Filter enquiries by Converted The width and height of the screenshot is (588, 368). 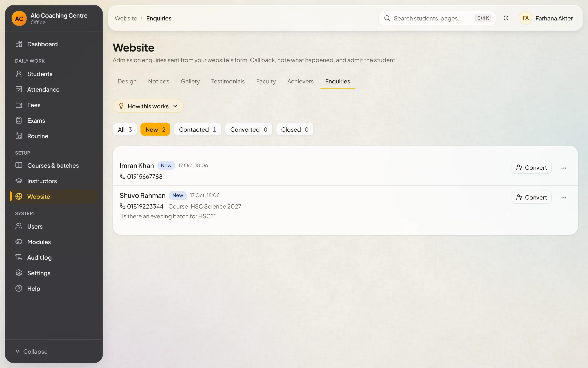(249, 129)
